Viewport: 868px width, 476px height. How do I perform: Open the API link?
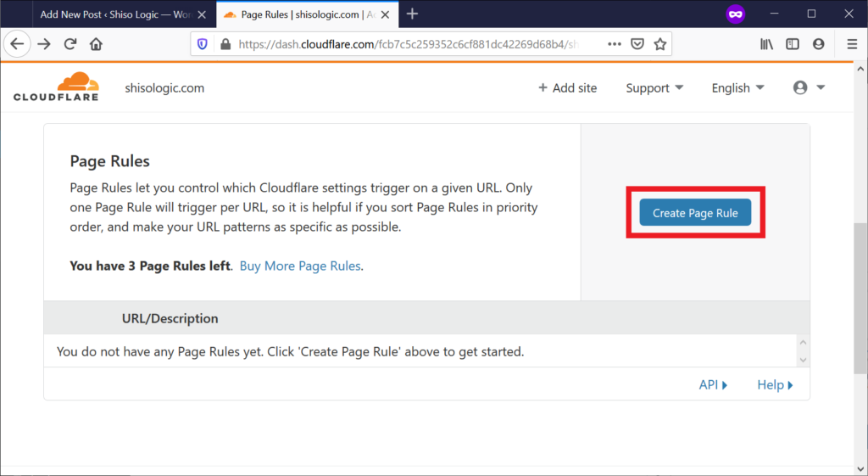713,384
